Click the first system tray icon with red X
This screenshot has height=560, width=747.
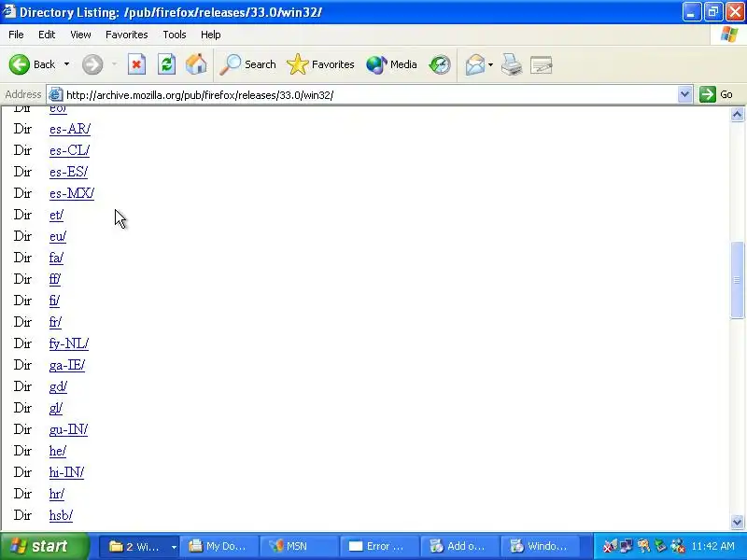click(610, 546)
